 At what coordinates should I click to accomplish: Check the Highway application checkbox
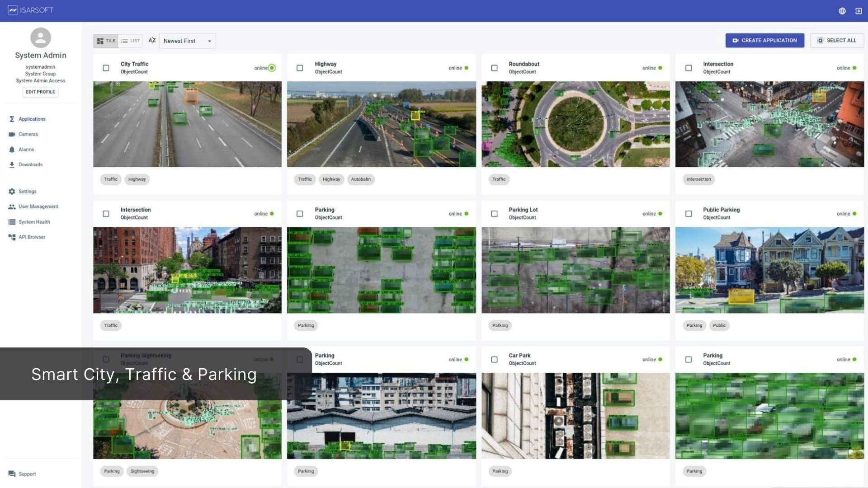pos(300,68)
